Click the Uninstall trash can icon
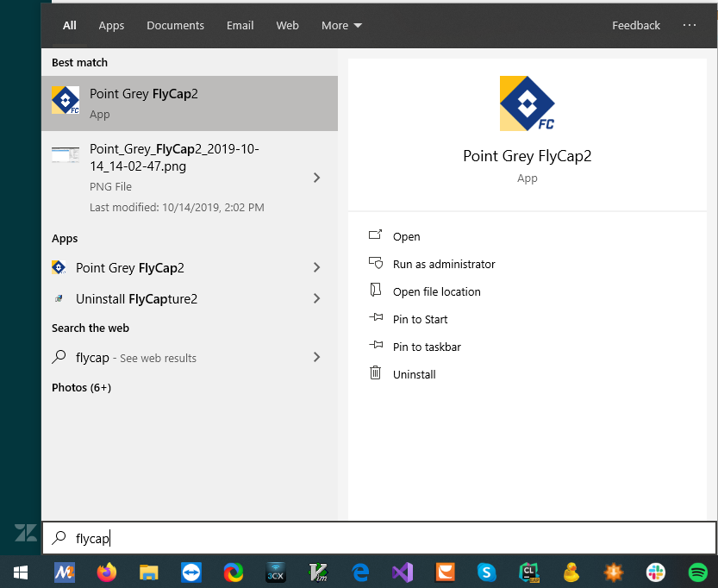 375,372
